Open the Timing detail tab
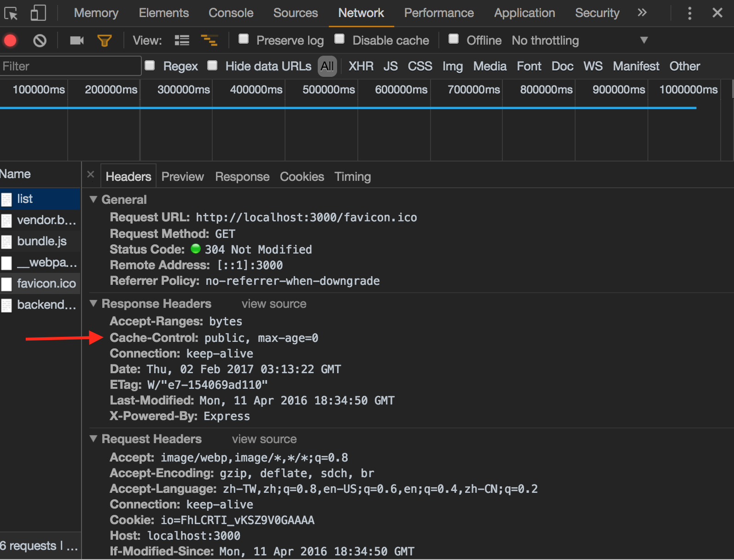This screenshot has height=560, width=734. coord(353,177)
